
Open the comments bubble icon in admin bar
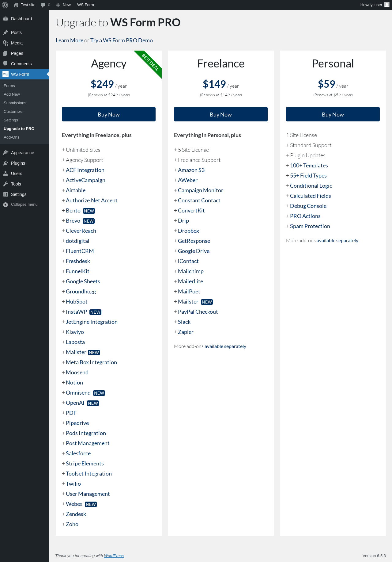(43, 5)
